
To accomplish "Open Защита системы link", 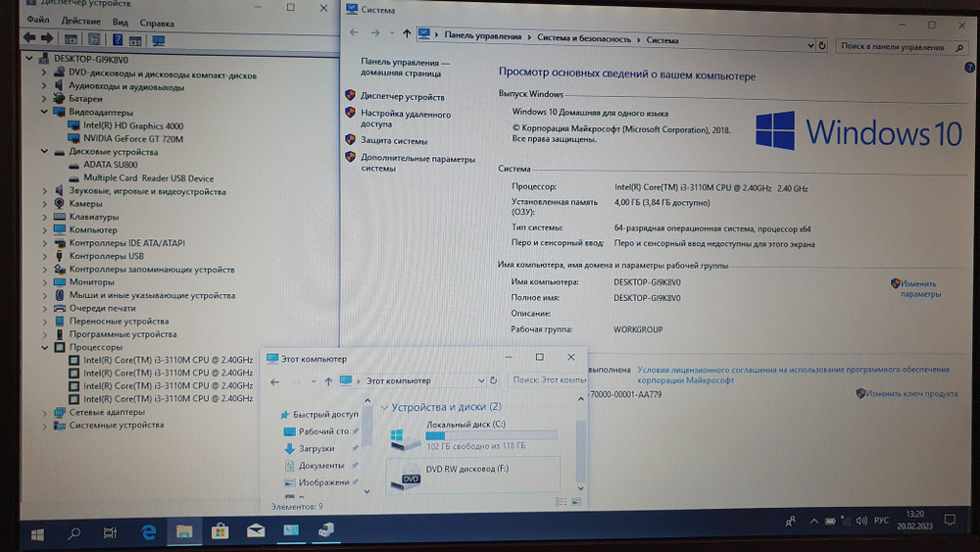I will tap(394, 140).
